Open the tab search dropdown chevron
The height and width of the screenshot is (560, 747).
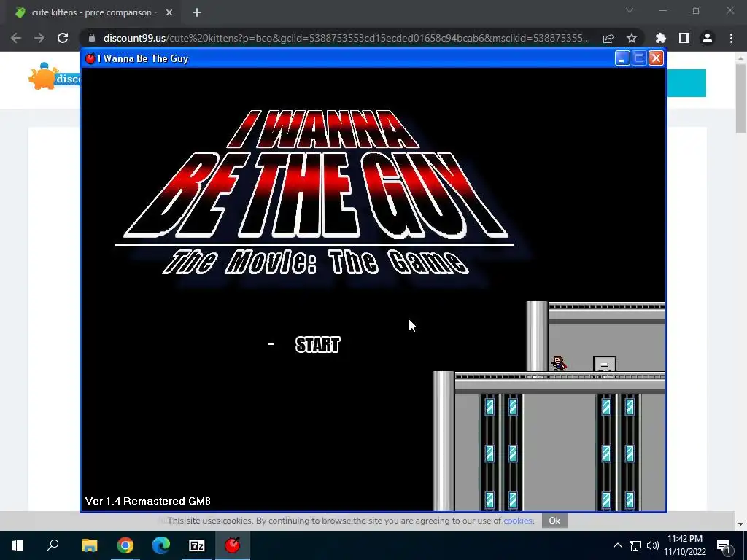pos(630,10)
